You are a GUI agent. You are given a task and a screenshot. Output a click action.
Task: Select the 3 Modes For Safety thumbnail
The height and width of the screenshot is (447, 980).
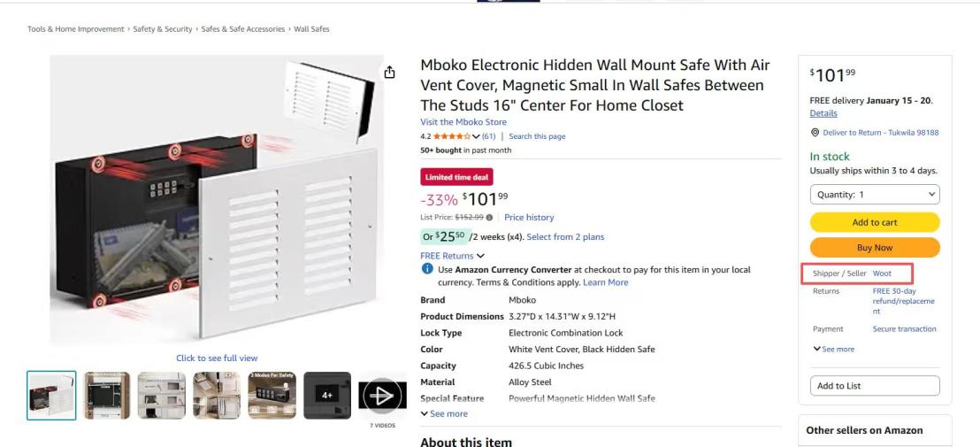(272, 395)
